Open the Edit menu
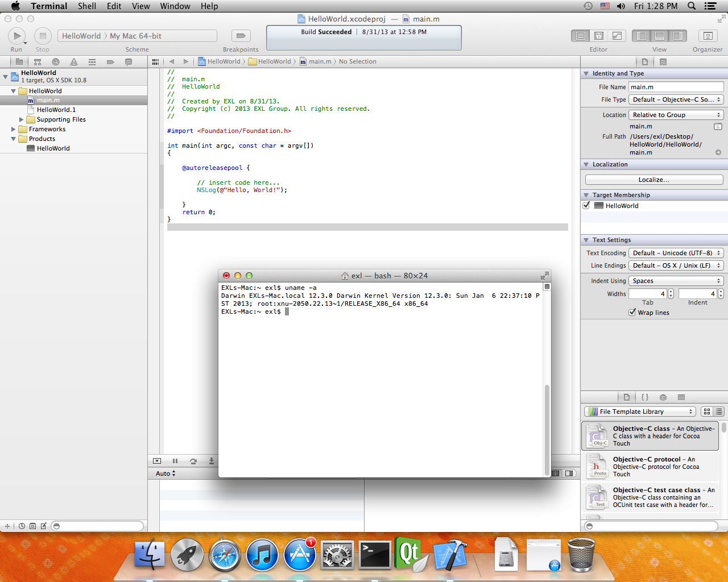Screen dimensions: 728x582 [114, 6]
